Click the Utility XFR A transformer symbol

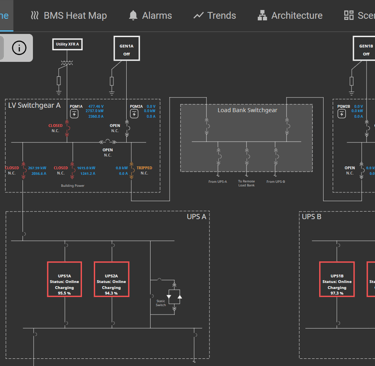pyautogui.click(x=67, y=63)
